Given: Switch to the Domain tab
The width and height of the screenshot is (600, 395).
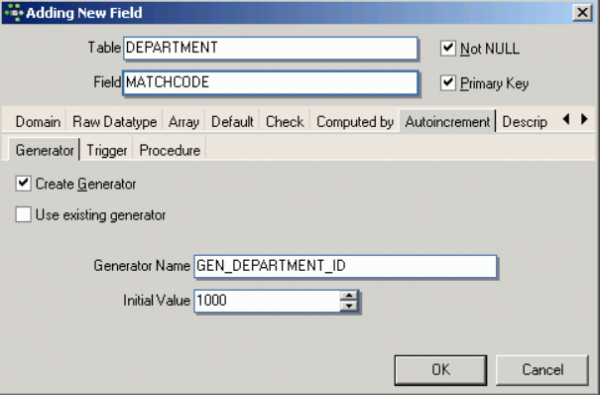Looking at the screenshot, I should point(38,122).
